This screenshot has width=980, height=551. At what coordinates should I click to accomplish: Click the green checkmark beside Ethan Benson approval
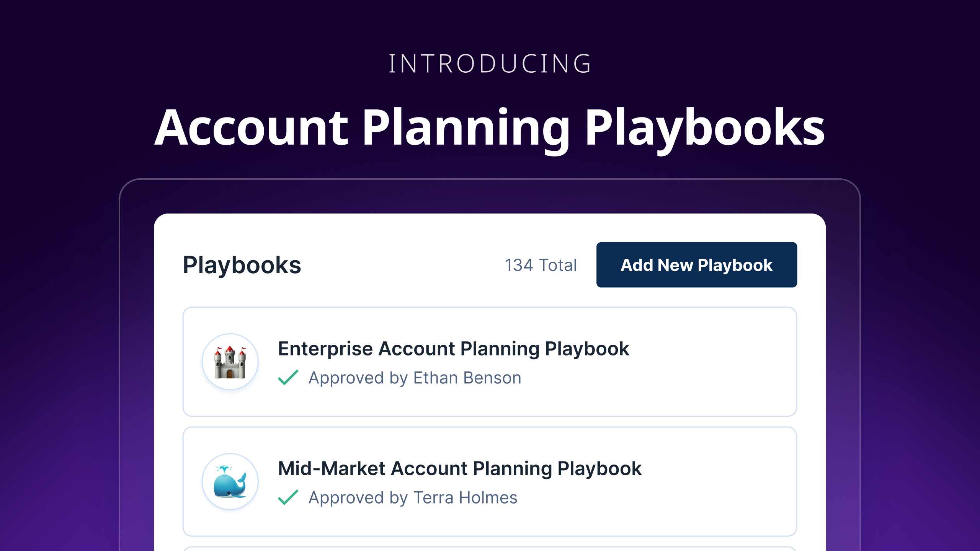coord(288,378)
